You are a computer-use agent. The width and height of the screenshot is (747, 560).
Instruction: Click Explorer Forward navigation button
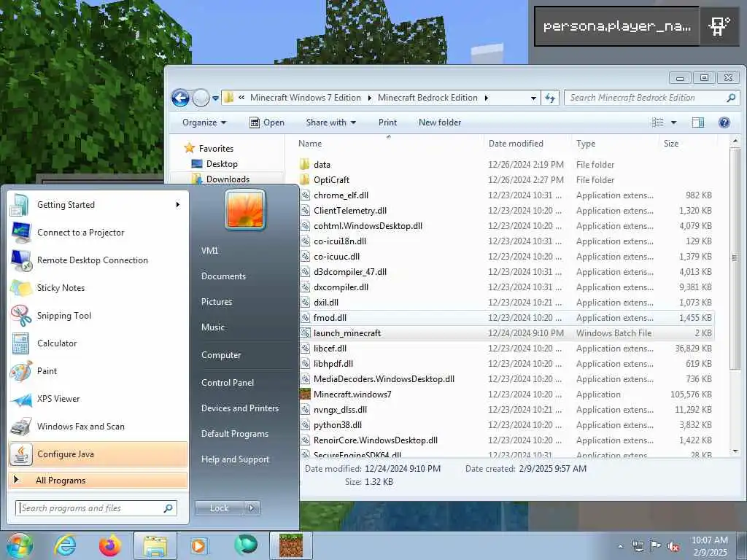coord(201,98)
